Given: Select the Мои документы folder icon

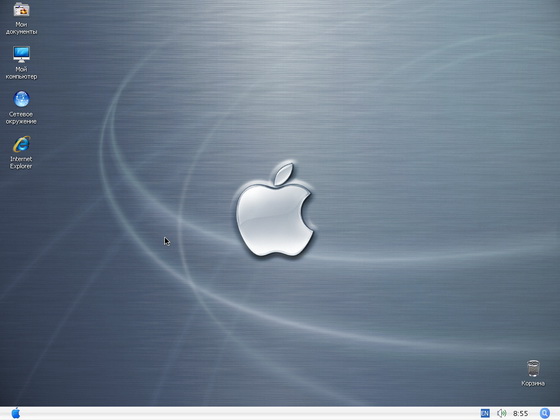Looking at the screenshot, I should (21, 9).
